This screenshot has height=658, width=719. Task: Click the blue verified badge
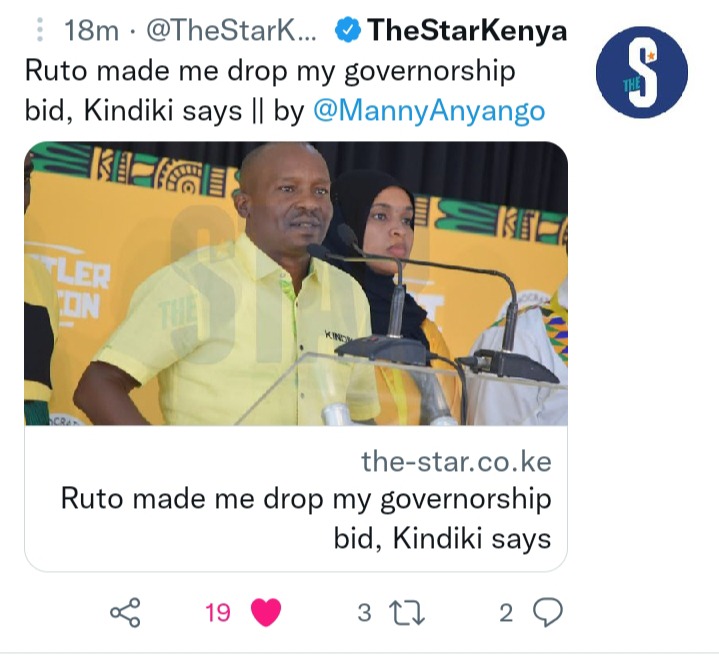[348, 30]
